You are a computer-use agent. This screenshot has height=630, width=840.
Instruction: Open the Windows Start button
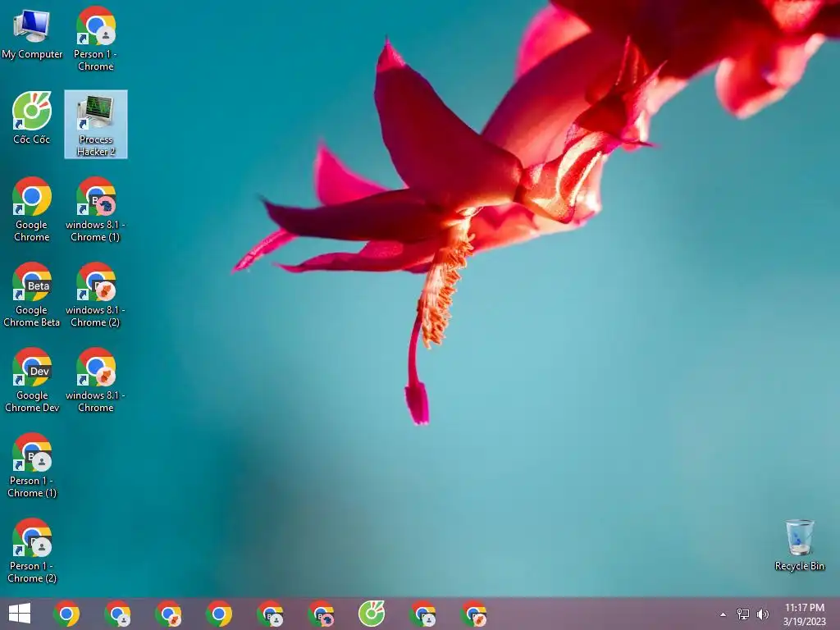pos(20,614)
